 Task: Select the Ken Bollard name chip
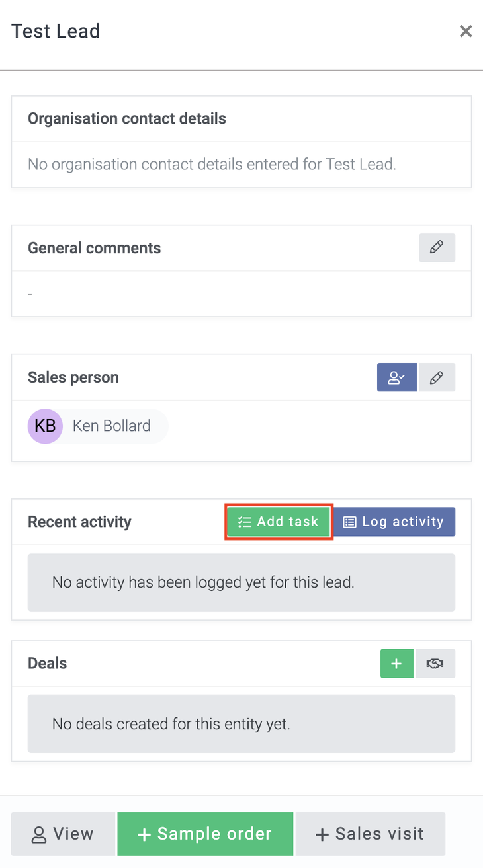(x=111, y=426)
